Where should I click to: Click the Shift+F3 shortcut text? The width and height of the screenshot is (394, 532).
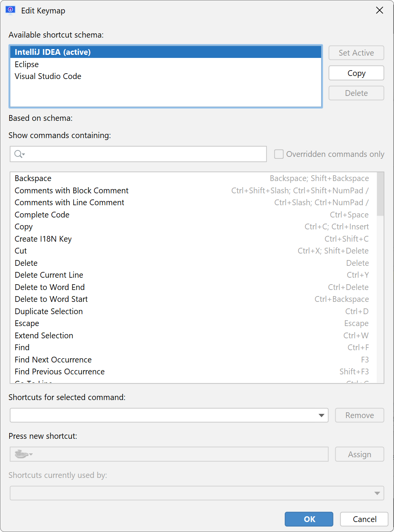pos(354,372)
